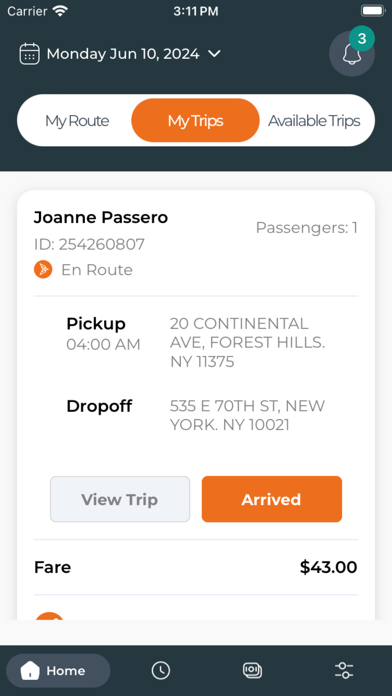This screenshot has width=392, height=696.
Task: Switch to the Available Trips tab
Action: pyautogui.click(x=314, y=121)
